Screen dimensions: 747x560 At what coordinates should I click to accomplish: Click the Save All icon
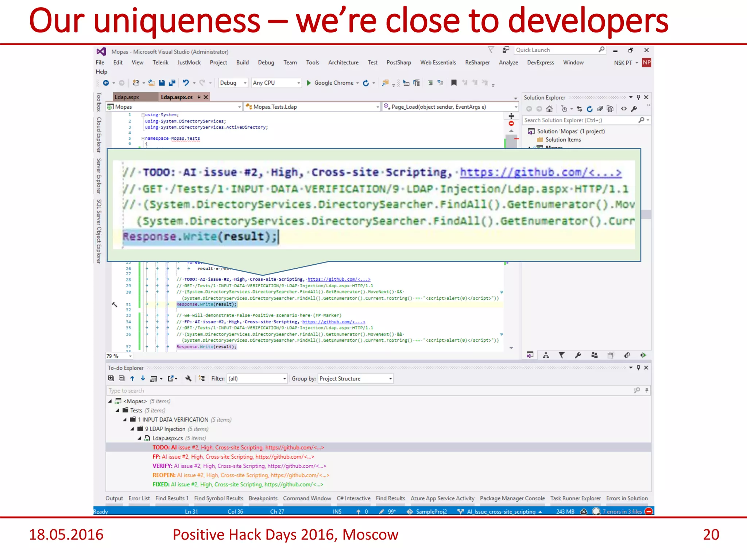tap(172, 83)
